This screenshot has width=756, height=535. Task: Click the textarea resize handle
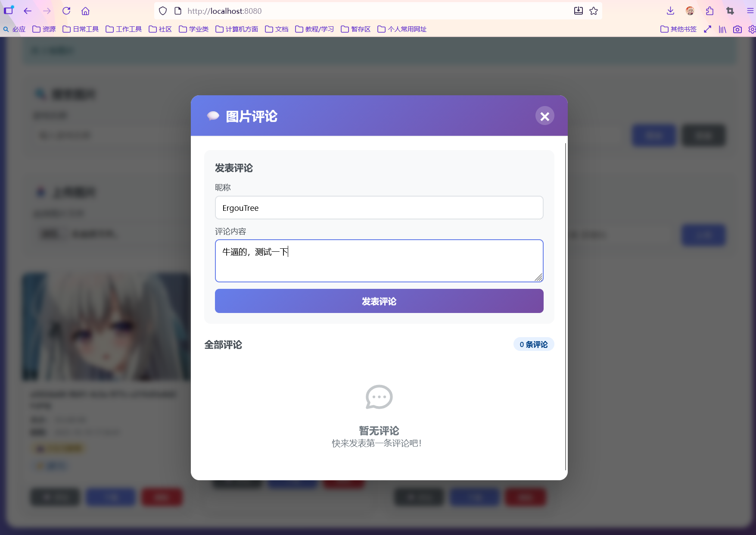[x=538, y=277]
